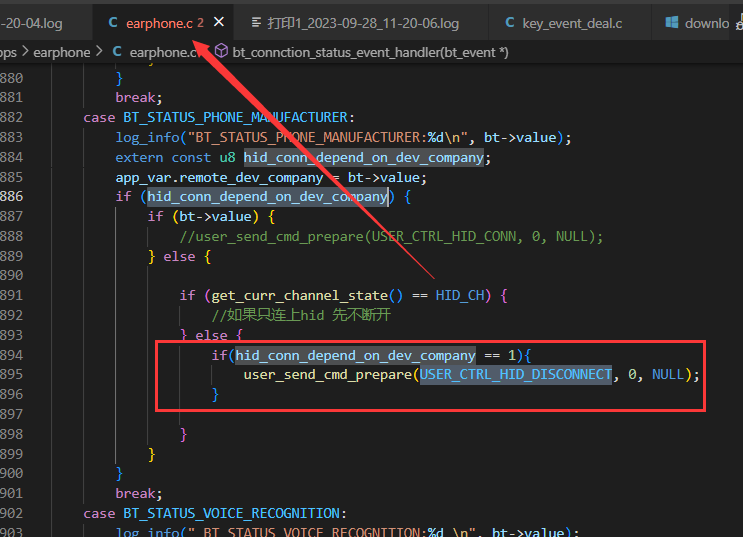Click commented USER_CTRL_HID_CONN line 888
743x537 pixels.
point(391,237)
